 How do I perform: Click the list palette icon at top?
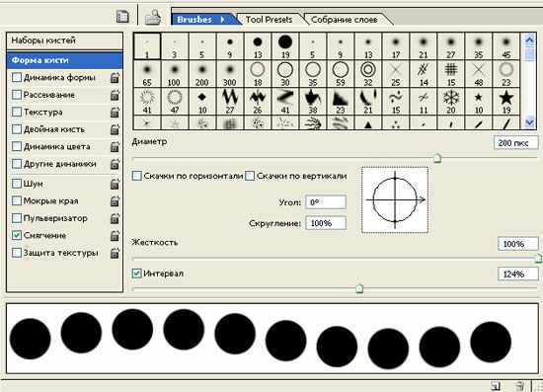coord(122,17)
